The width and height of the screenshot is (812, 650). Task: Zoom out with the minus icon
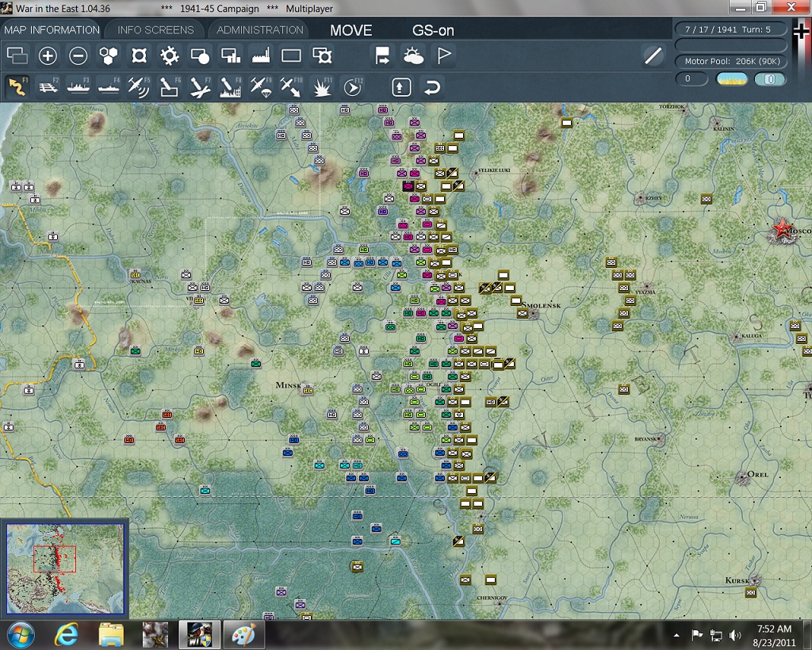pyautogui.click(x=79, y=55)
